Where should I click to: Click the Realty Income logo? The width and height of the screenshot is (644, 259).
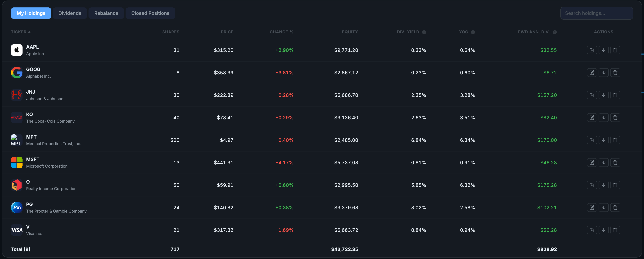pos(17,185)
